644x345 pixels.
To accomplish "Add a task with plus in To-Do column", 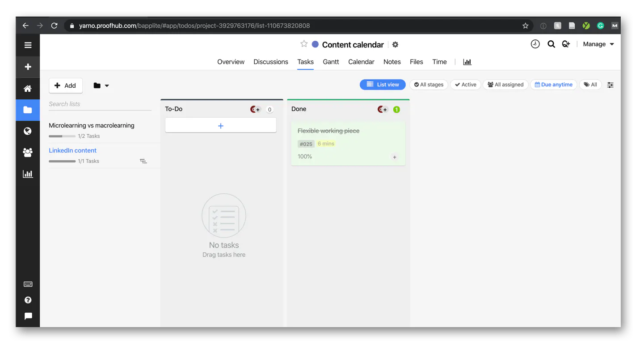I will pos(221,126).
